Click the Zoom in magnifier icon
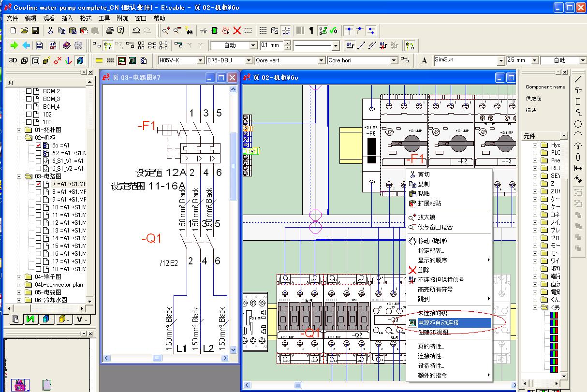587x392 pixels. tap(166, 30)
